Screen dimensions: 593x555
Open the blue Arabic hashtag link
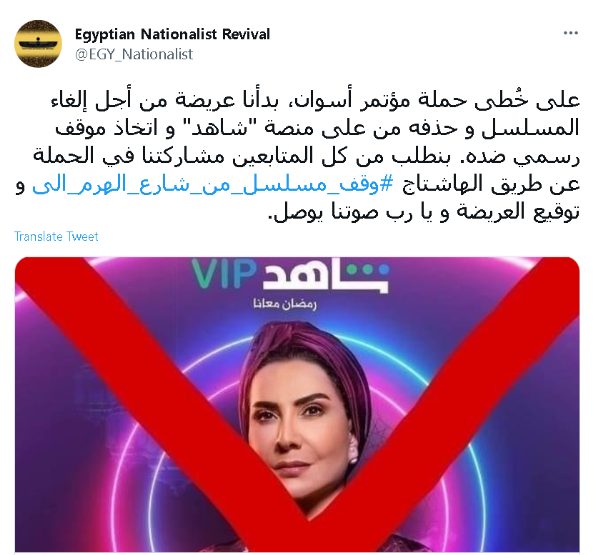pos(213,186)
